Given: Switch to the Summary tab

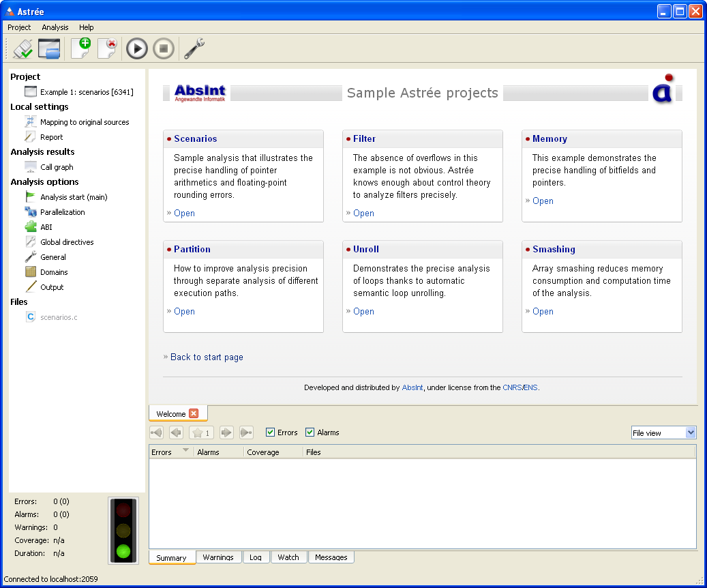Looking at the screenshot, I should click(171, 558).
